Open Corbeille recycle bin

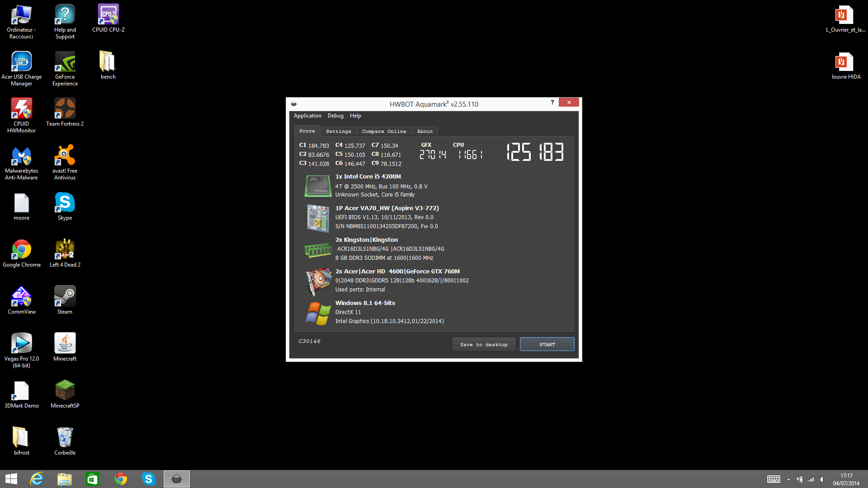pos(65,441)
